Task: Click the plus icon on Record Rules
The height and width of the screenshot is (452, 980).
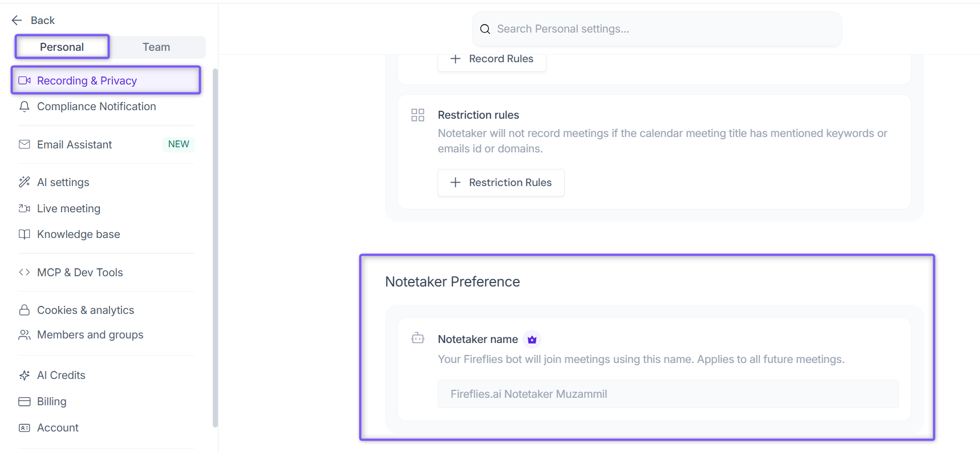Action: click(x=455, y=59)
